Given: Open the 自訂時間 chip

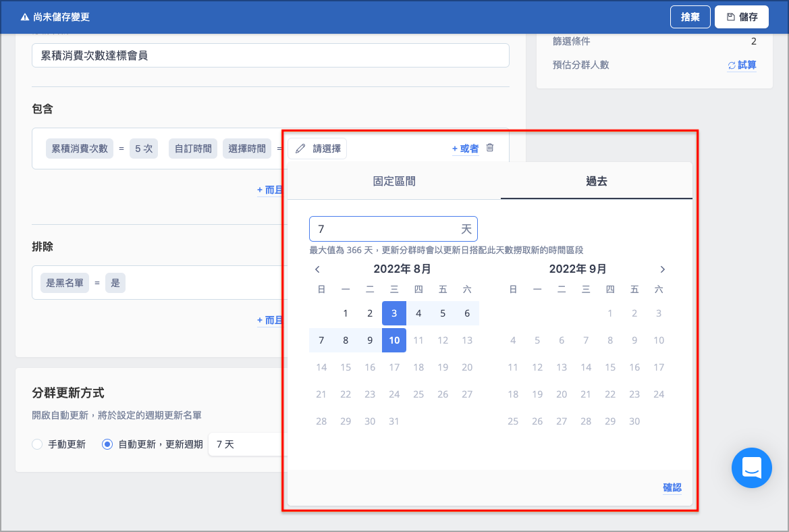Looking at the screenshot, I should [193, 149].
